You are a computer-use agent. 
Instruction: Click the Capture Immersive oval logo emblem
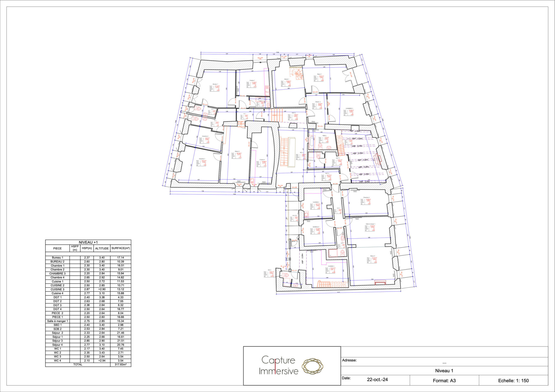click(312, 367)
